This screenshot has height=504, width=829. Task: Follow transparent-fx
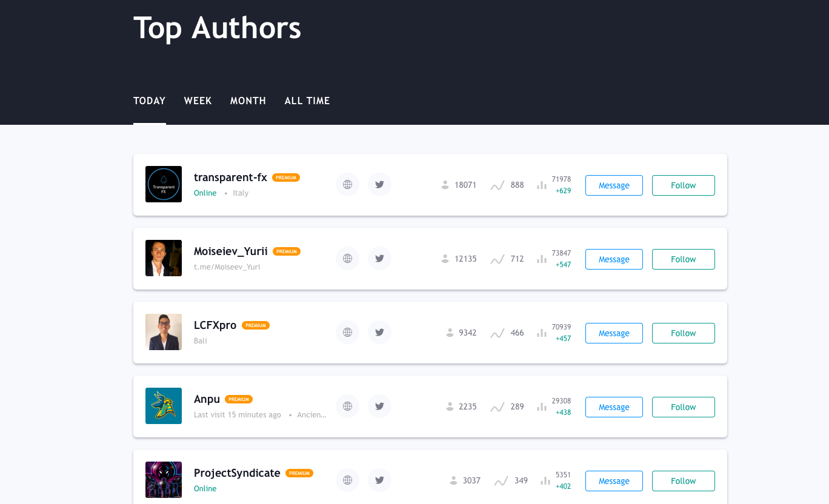[683, 185]
